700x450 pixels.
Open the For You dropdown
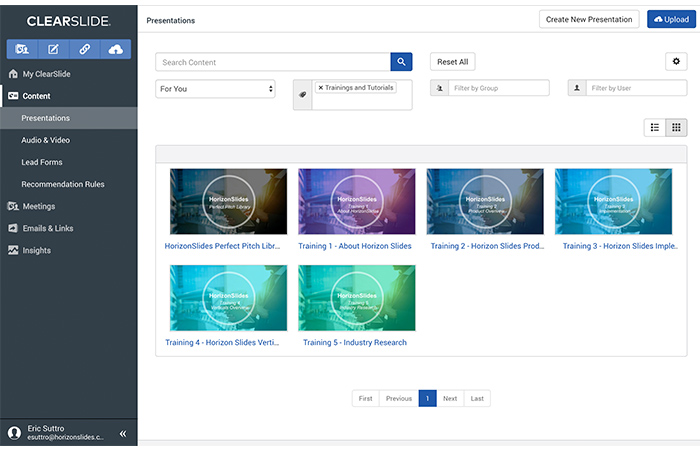[215, 89]
